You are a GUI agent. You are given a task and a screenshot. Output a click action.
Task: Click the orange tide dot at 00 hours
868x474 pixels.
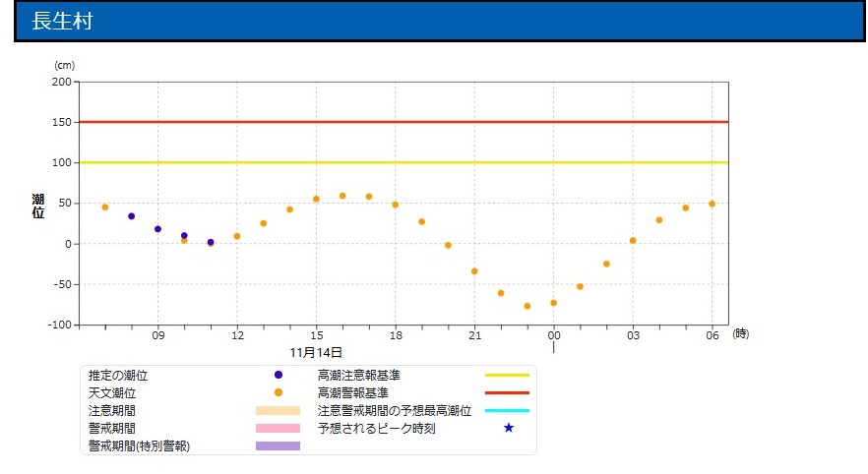[553, 303]
